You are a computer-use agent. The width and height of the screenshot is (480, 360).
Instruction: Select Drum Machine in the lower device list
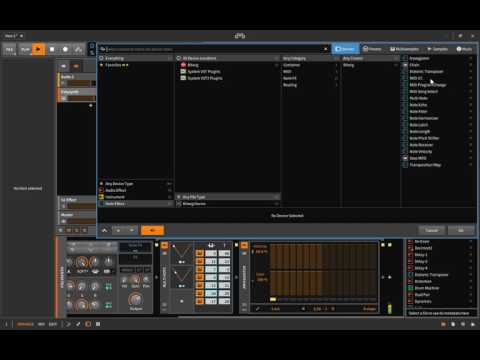[427, 288]
